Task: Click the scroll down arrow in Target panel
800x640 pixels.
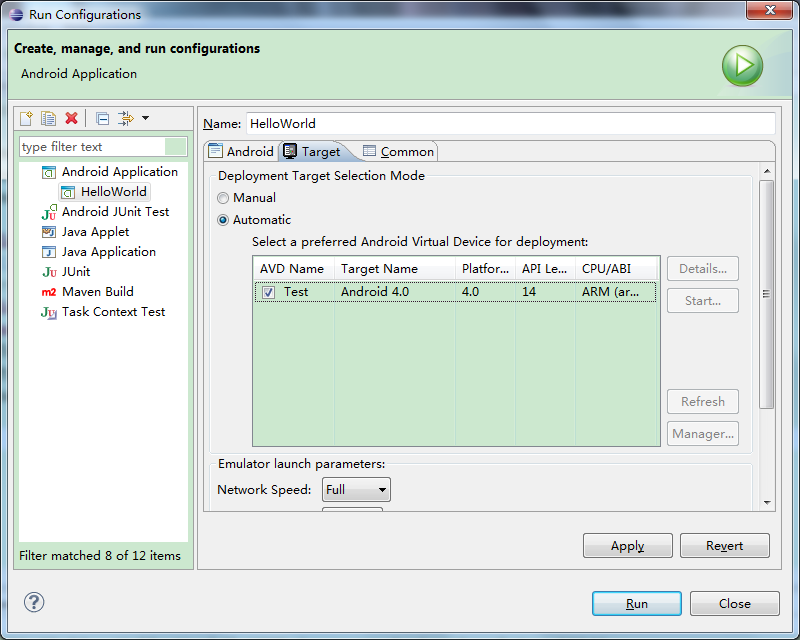Action: (x=766, y=503)
